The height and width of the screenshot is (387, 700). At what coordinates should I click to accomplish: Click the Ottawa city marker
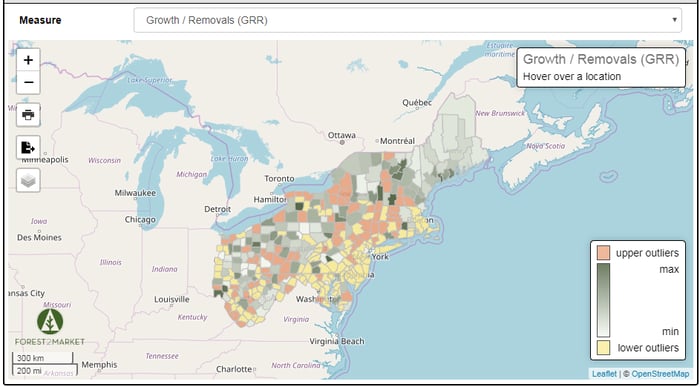(x=342, y=142)
